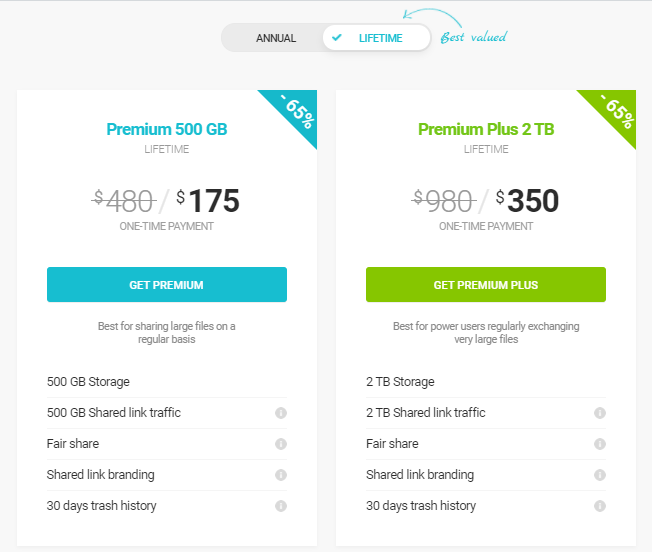Open info icon for 500 GB Shared link traffic
Screen dimensions: 652x552
point(281,413)
